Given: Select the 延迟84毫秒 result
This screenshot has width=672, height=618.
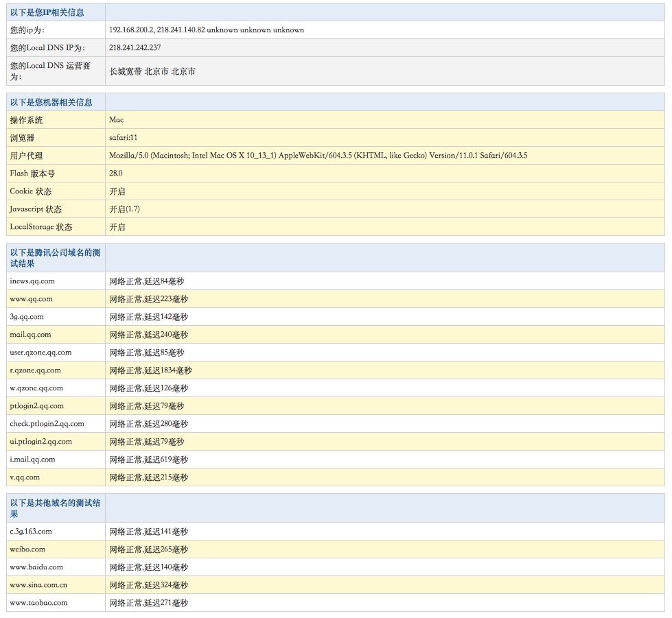Looking at the screenshot, I should point(164,281).
